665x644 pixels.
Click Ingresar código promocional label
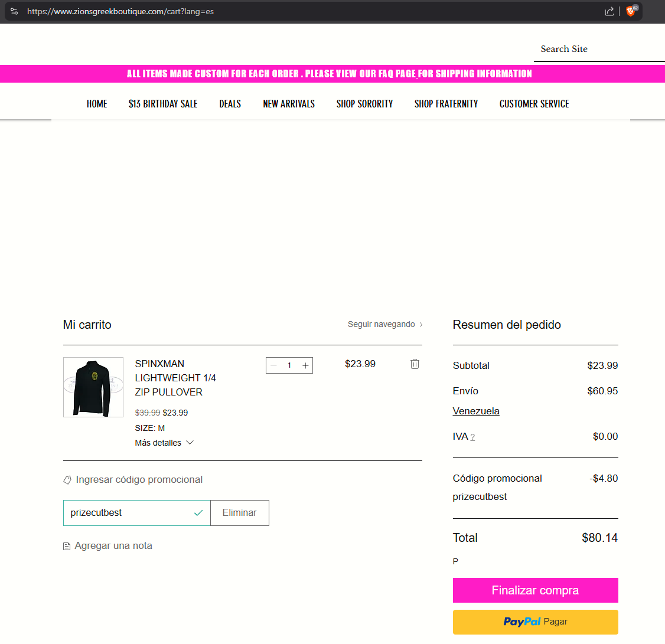coord(139,479)
